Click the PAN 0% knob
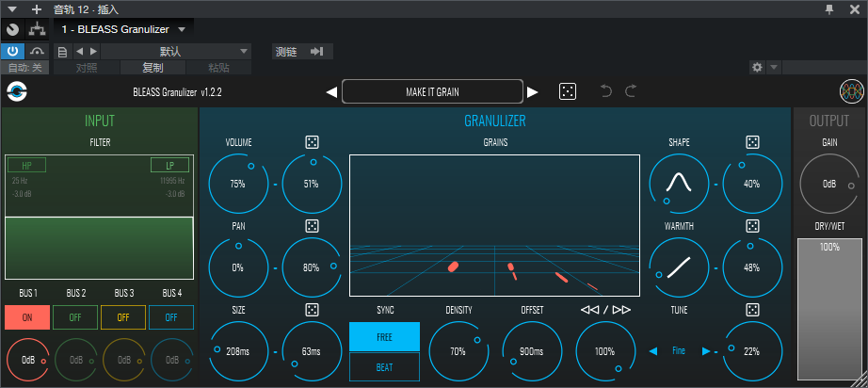This screenshot has height=388, width=868. pos(238,267)
